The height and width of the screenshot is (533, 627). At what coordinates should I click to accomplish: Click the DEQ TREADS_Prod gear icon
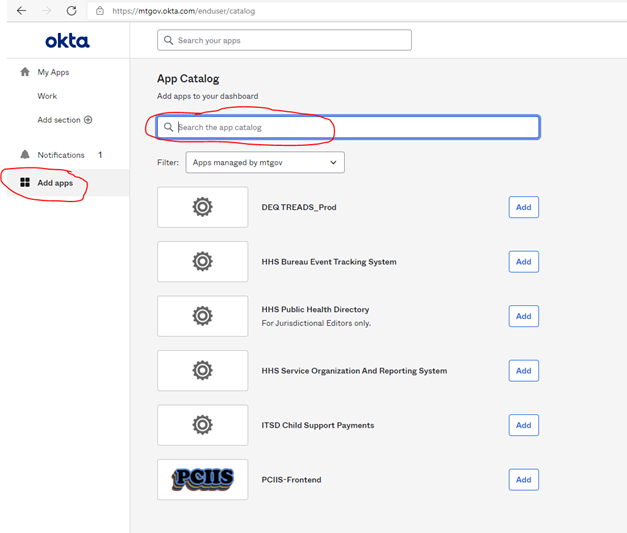[x=202, y=207]
